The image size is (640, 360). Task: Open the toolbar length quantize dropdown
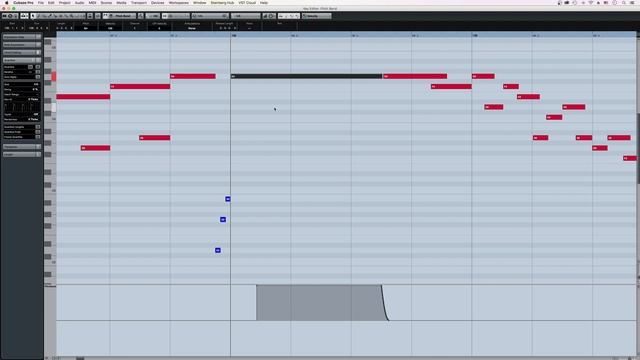[x=246, y=16]
